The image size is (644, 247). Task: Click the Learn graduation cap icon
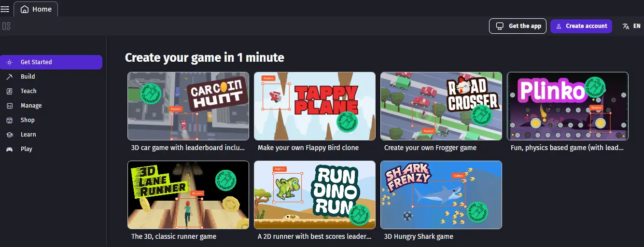[x=9, y=135]
